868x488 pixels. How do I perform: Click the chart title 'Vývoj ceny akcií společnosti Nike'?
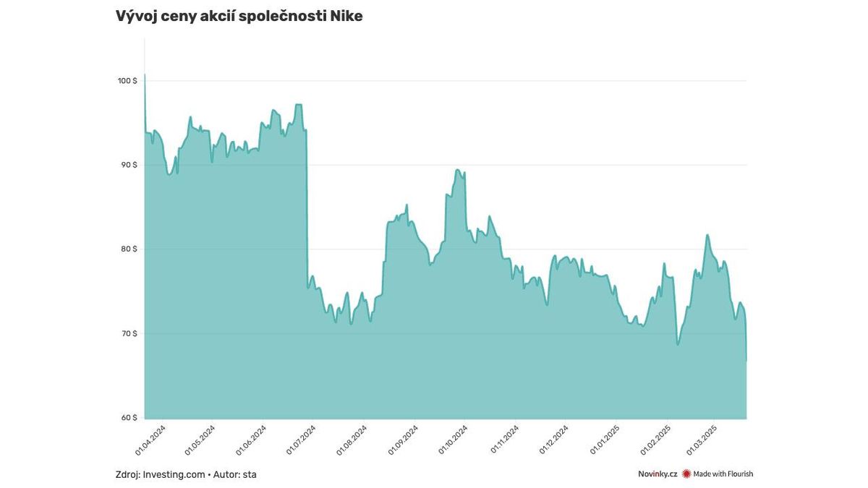pyautogui.click(x=239, y=16)
